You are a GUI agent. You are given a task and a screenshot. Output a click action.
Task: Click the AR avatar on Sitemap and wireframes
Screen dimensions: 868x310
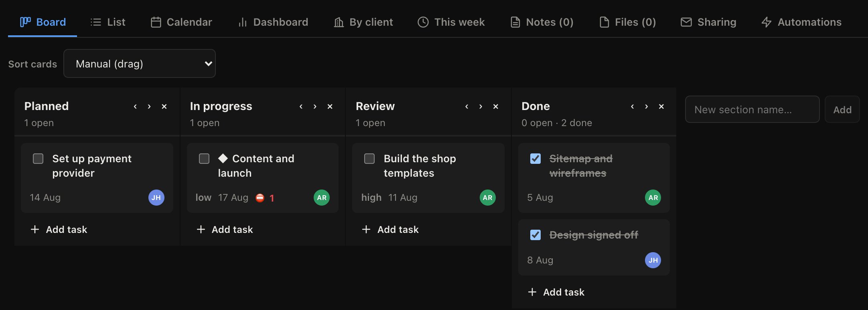tap(653, 198)
